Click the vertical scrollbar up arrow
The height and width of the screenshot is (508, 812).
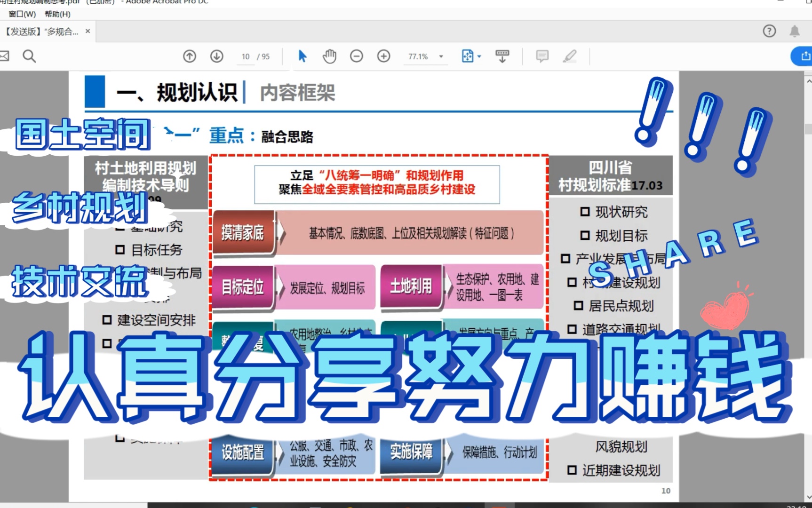click(x=808, y=81)
